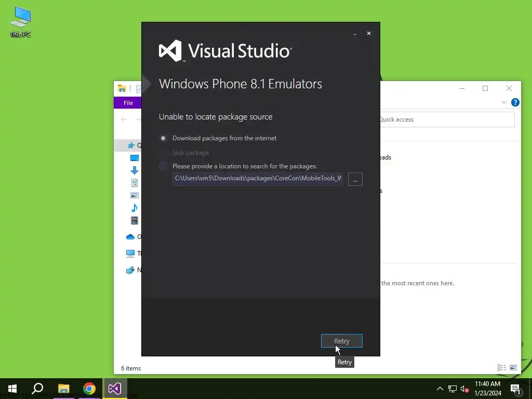Click the File Explorer folder icon in title bar
532x399 pixels.
(122, 88)
